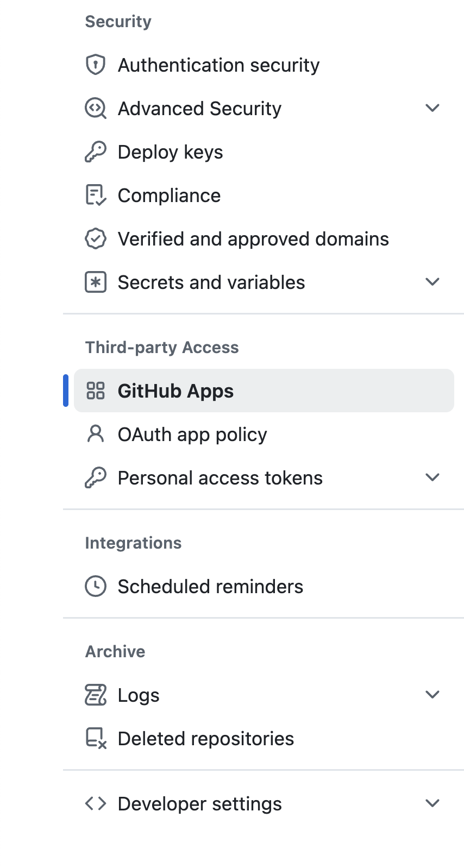This screenshot has height=868, width=464.
Task: Click the GitHub Apps grid icon
Action: coord(96,391)
